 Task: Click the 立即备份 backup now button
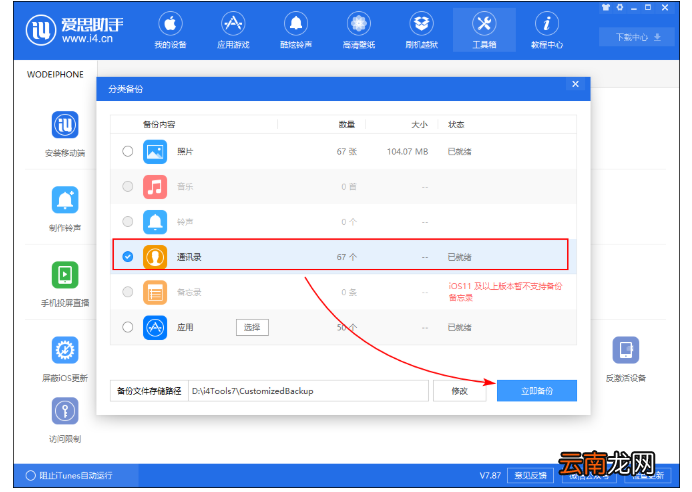coord(537,391)
